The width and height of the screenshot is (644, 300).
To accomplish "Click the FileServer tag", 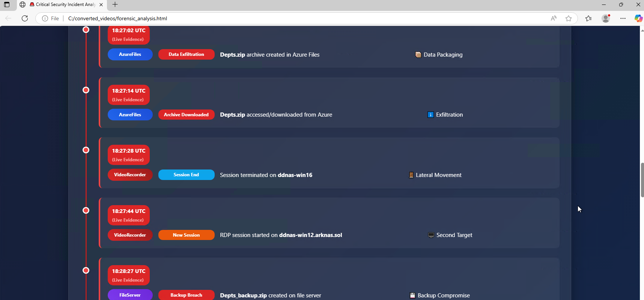I will point(130,295).
